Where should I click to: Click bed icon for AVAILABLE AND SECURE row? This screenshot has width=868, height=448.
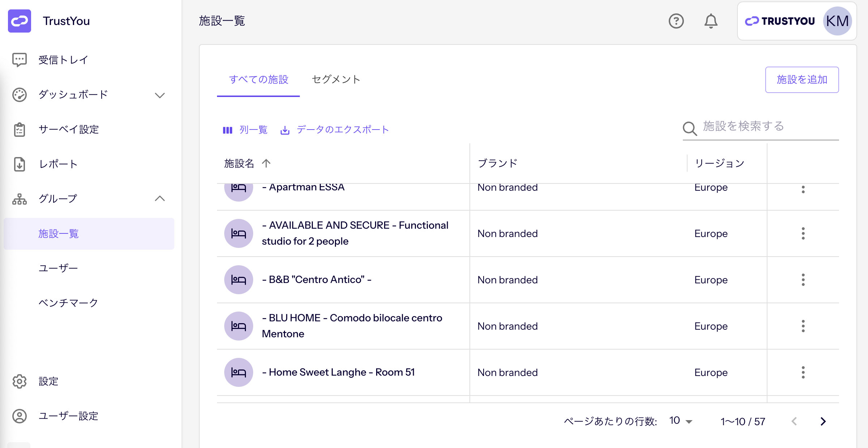[x=239, y=233]
